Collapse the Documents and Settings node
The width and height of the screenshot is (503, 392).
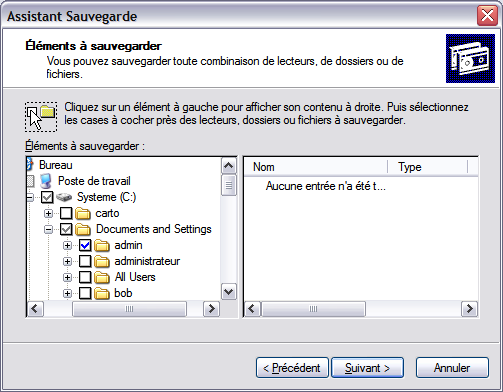coord(48,229)
